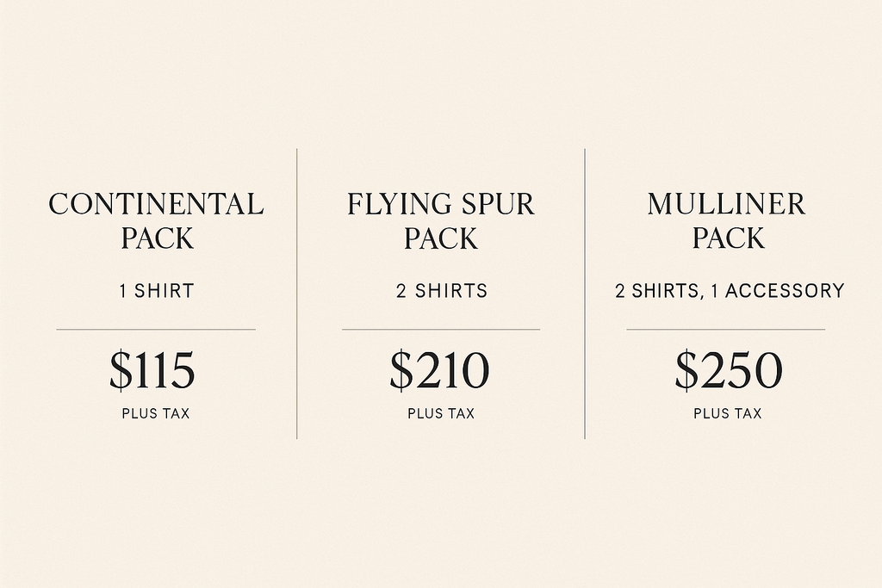The height and width of the screenshot is (588, 882).
Task: Click the horizontal rule above $210
Action: click(441, 329)
